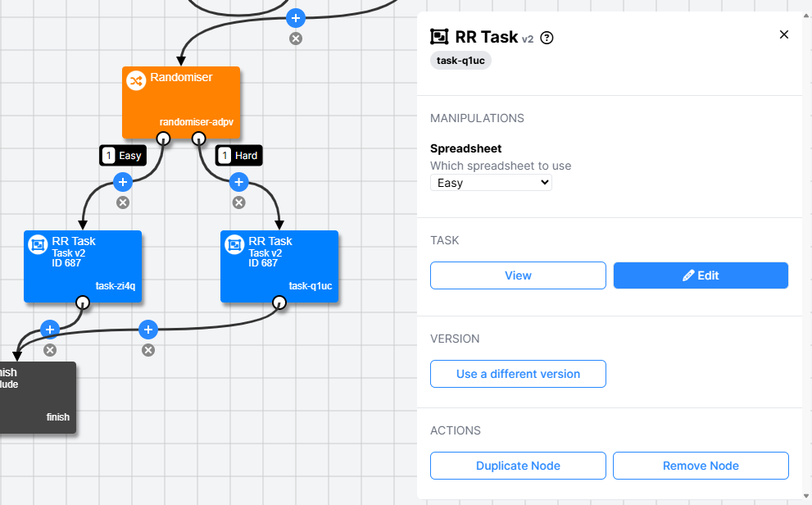Image resolution: width=812 pixels, height=505 pixels.
Task: Delete the connection below task-zi4q
Action: click(50, 350)
